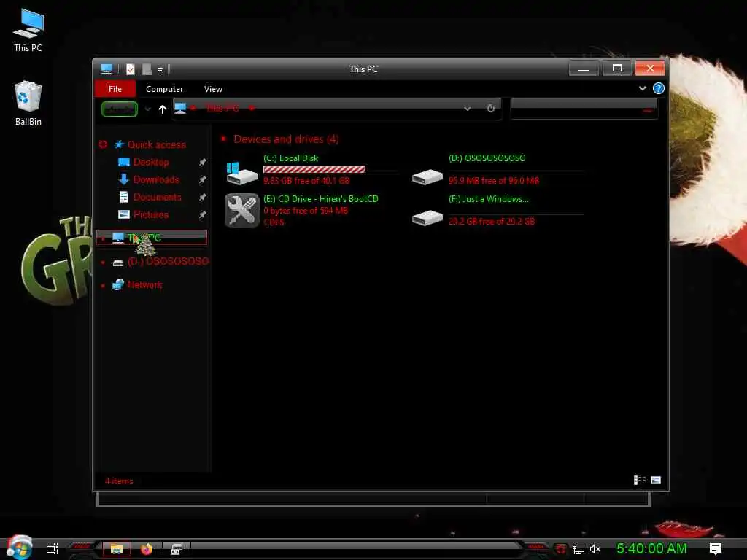Click (E:) CD Drive - Hiren's BootCD label
The height and width of the screenshot is (560, 747).
[x=321, y=199]
